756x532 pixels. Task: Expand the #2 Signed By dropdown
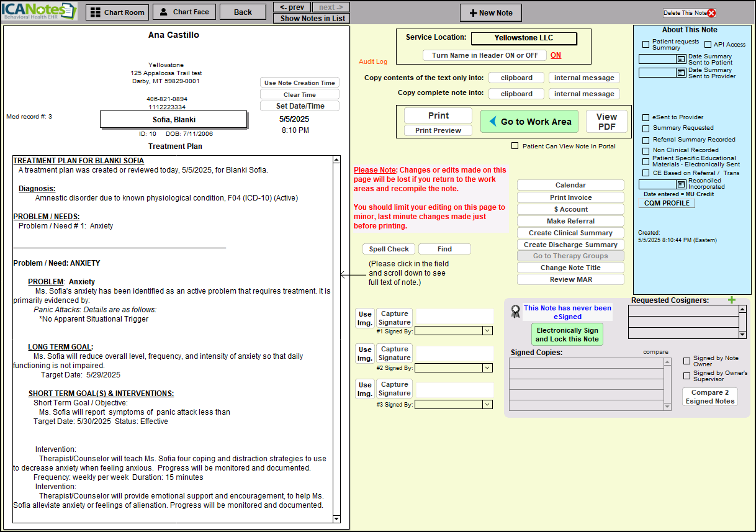487,367
